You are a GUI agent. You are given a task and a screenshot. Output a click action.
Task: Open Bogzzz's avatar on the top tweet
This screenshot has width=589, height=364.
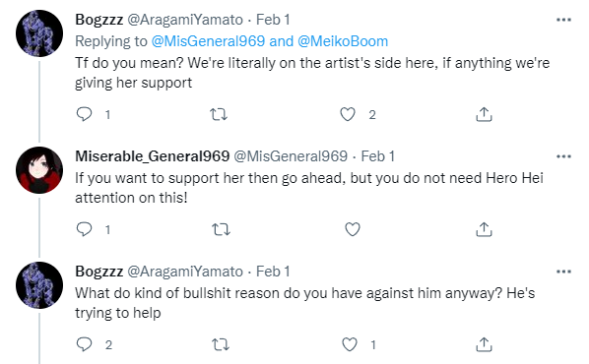pyautogui.click(x=39, y=33)
